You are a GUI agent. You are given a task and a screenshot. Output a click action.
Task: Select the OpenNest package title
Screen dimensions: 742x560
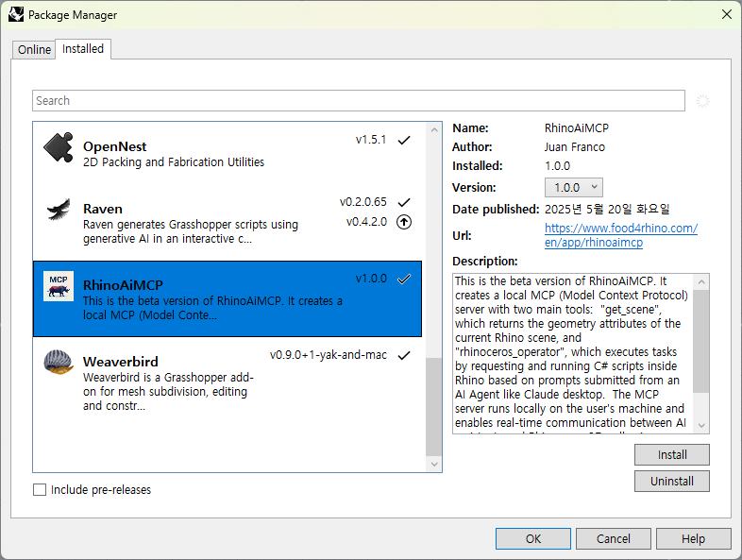pyautogui.click(x=114, y=146)
